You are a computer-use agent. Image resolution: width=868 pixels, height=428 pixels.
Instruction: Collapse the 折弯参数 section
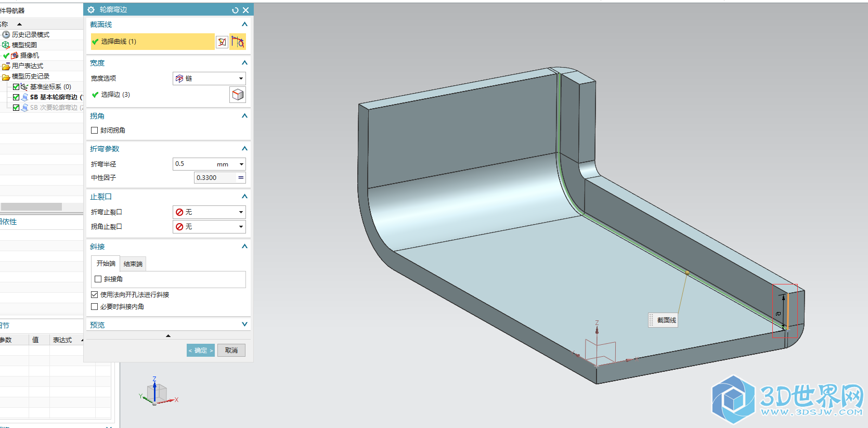(244, 149)
